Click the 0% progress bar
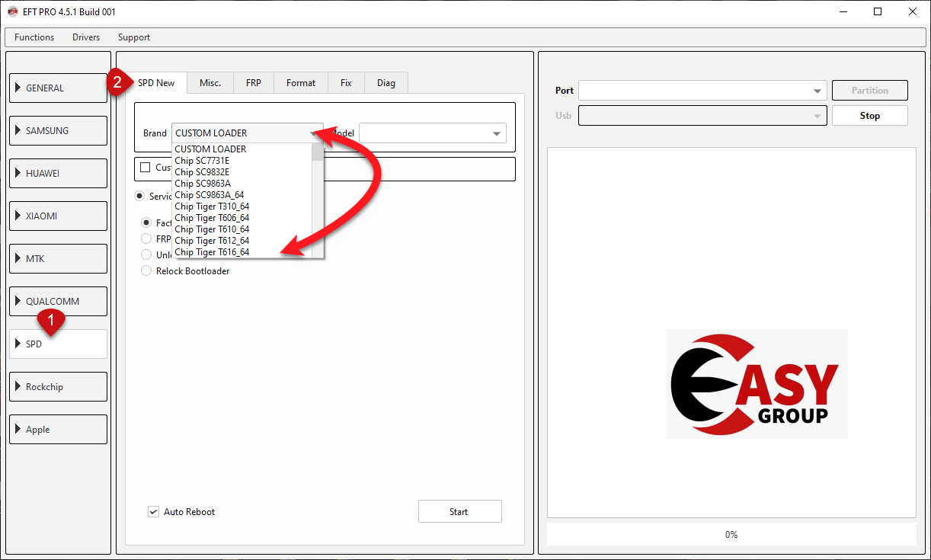 731,535
